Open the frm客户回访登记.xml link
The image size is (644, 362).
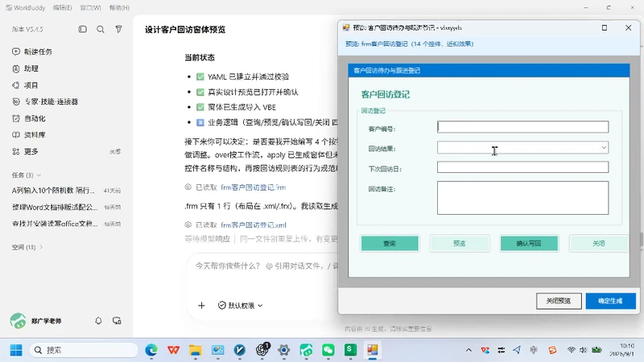point(254,225)
